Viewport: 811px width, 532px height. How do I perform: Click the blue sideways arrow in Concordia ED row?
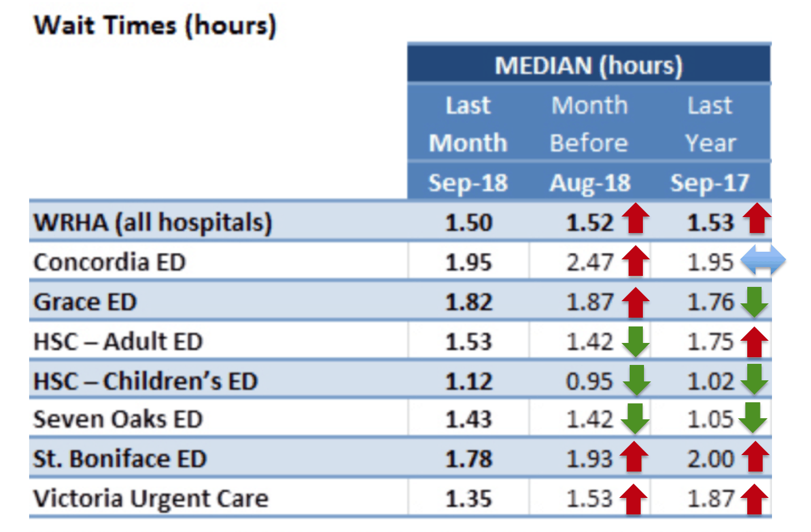763,261
